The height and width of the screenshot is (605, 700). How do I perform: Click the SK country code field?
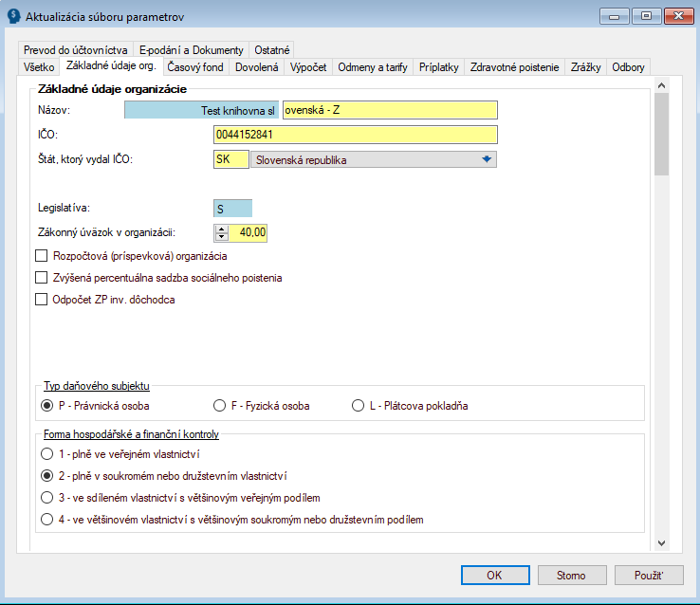pos(231,159)
